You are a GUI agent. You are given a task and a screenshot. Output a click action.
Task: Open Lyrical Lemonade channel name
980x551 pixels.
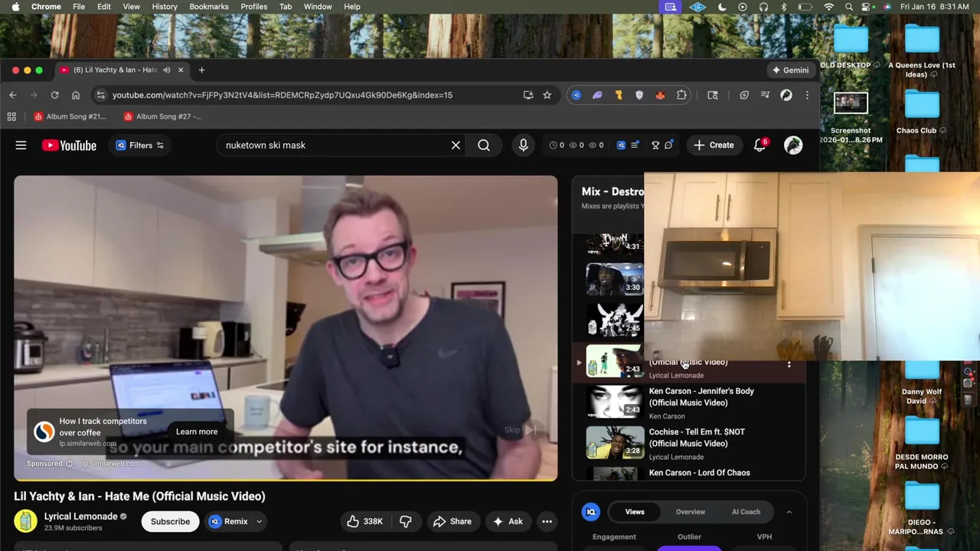[x=80, y=516]
